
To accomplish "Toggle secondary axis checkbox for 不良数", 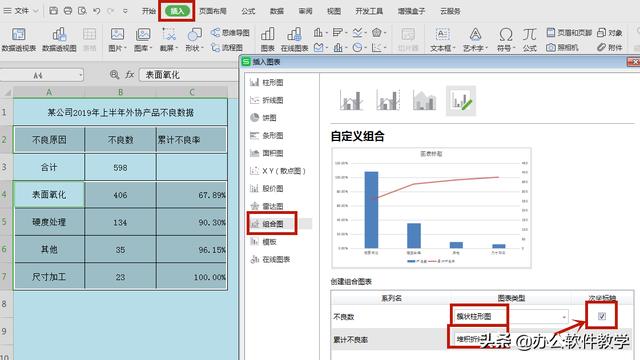I will [602, 316].
